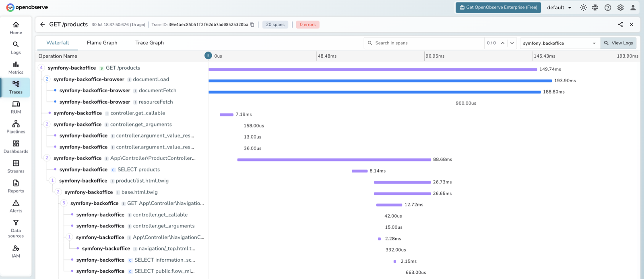Collapse the base.html.twig span

[58, 192]
